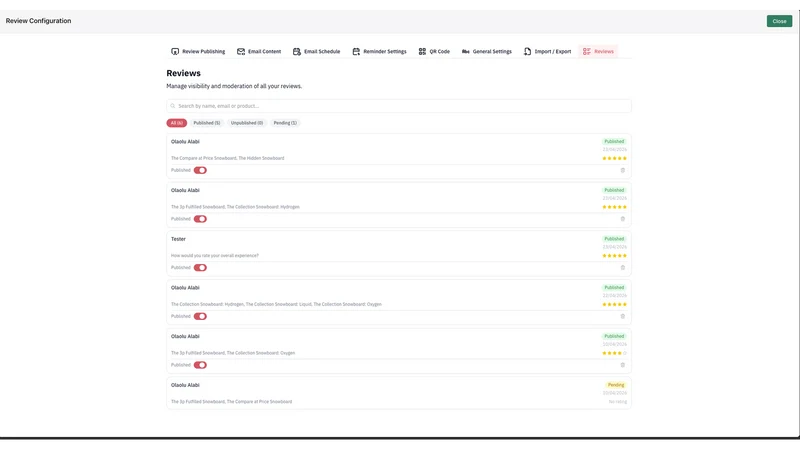
Task: Delete the Compare at Price, Hidden Snowboard review
Action: coord(622,170)
